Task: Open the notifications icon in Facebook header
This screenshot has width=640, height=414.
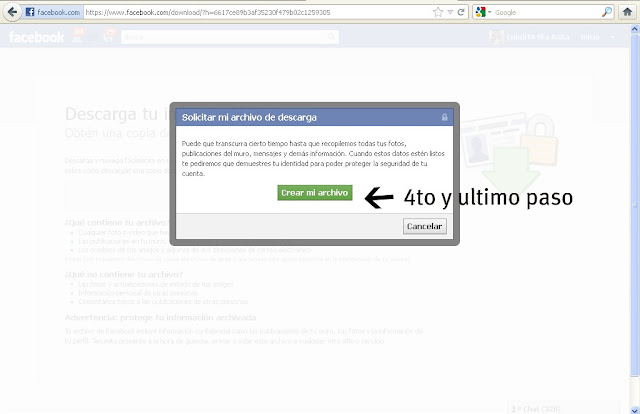Action: point(109,36)
